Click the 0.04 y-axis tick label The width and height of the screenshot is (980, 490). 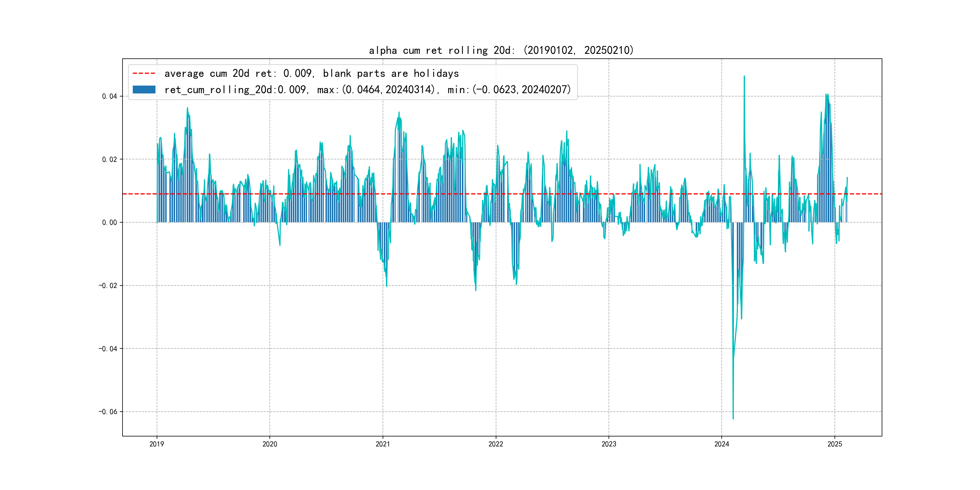pyautogui.click(x=109, y=96)
